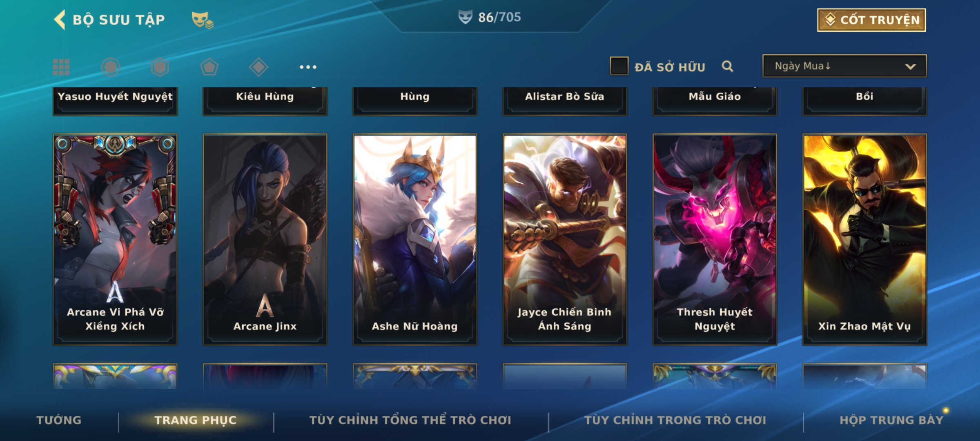Select the diamond rarity filter icon
The height and width of the screenshot is (441, 980).
(x=258, y=67)
